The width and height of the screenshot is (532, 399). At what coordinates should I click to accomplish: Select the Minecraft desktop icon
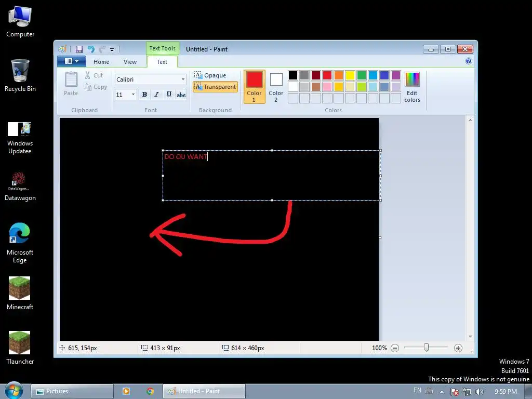[20, 293]
